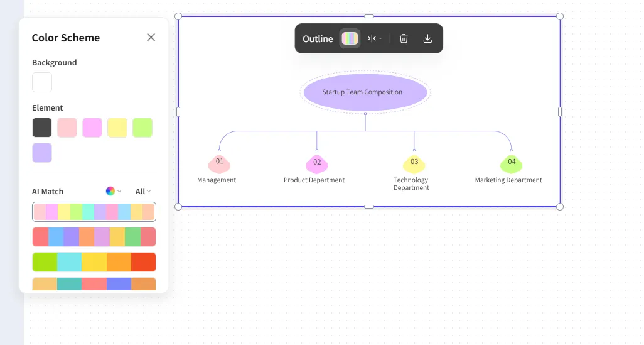The image size is (644, 345).
Task: Open the flip/mirror layout dropdown
Action: click(x=374, y=38)
